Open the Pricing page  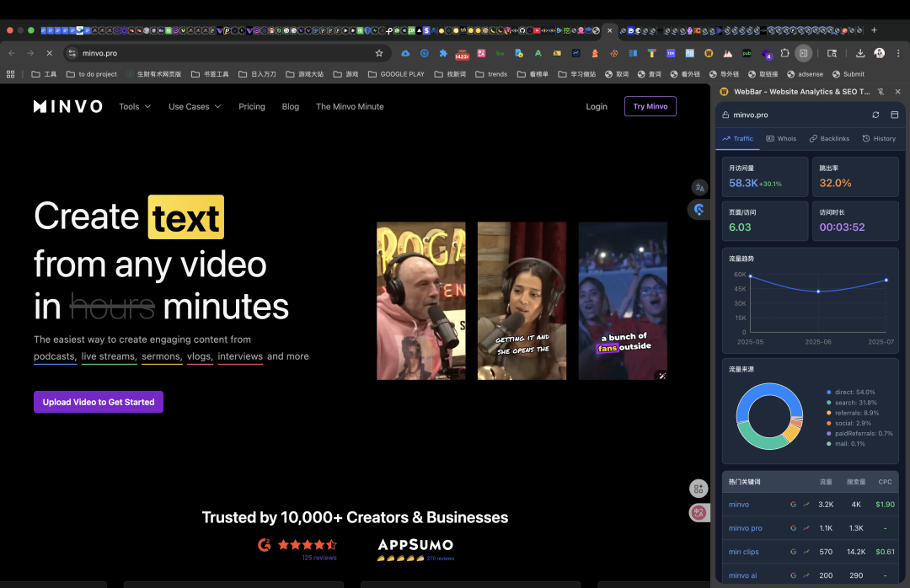(x=252, y=106)
